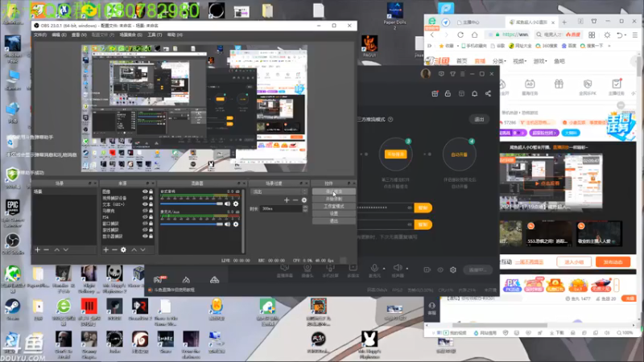This screenshot has height=362, width=644.
Task: Move source down with the down arrow
Action: (x=142, y=249)
